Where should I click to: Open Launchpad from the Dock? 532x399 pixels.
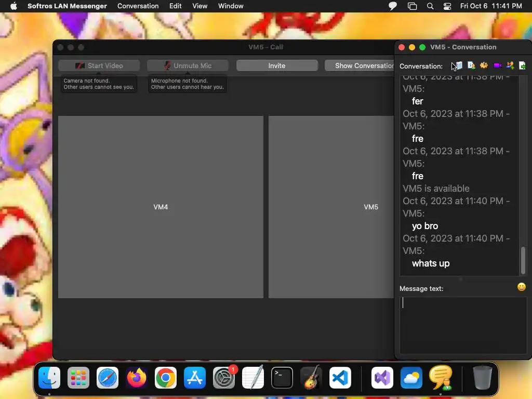point(78,378)
